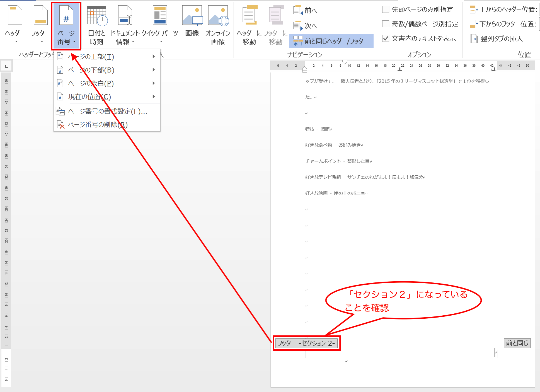Screen dimensions: 540x392
Task: Click ページの上部 page icon in menu
Action: pyautogui.click(x=60, y=57)
